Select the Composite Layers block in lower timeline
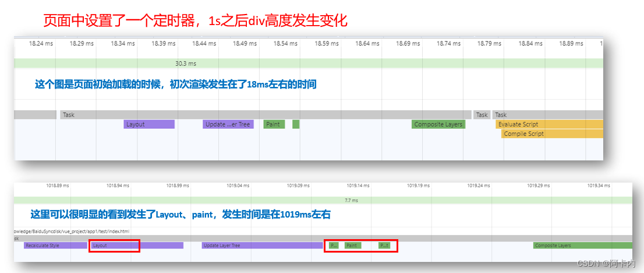Image resolution: width=644 pixels, height=273 pixels. [583, 246]
